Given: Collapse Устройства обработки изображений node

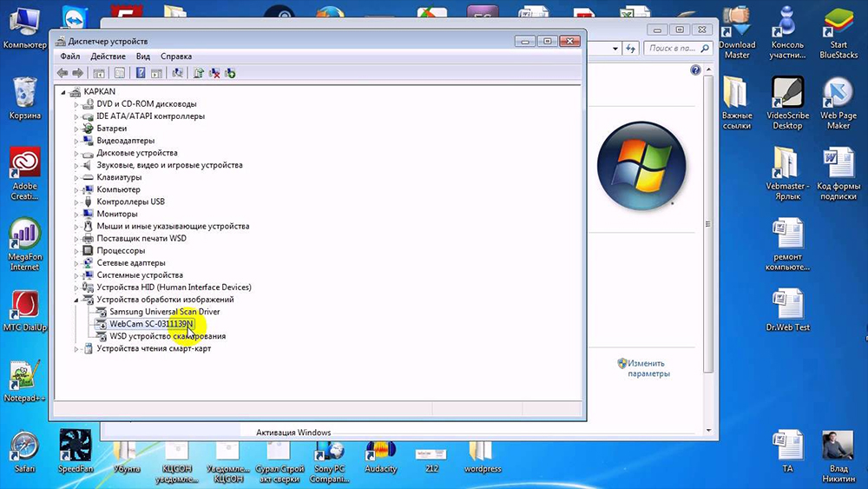Looking at the screenshot, I should tap(76, 300).
